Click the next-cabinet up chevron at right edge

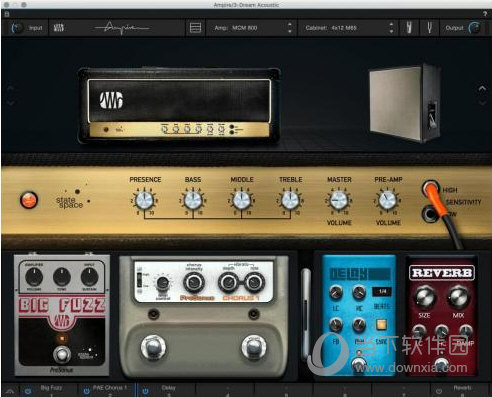(482, 89)
